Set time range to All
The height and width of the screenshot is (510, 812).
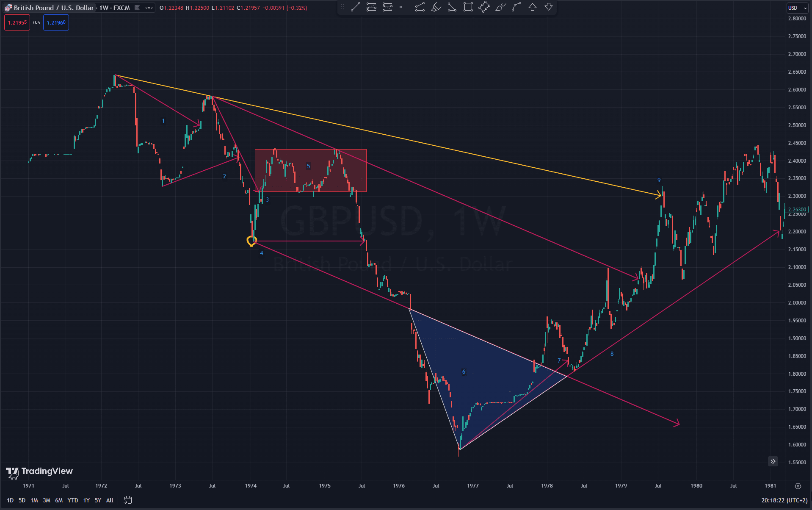[110, 500]
